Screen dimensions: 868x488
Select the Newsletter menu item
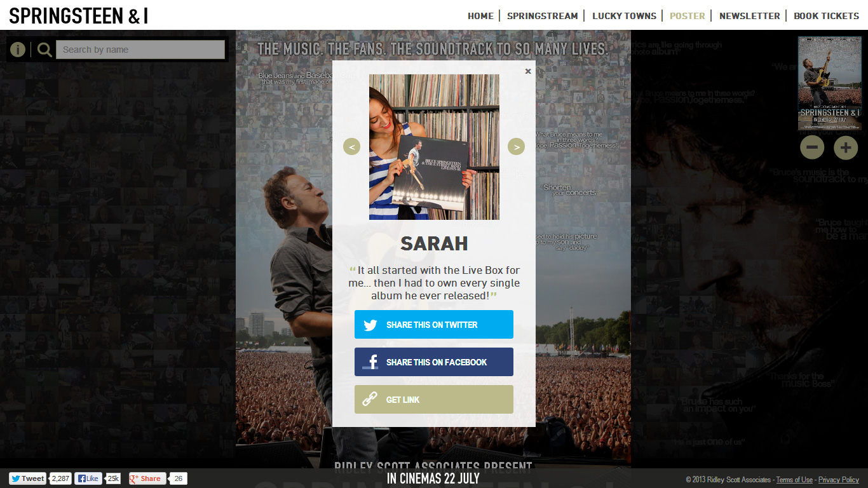[x=749, y=16]
